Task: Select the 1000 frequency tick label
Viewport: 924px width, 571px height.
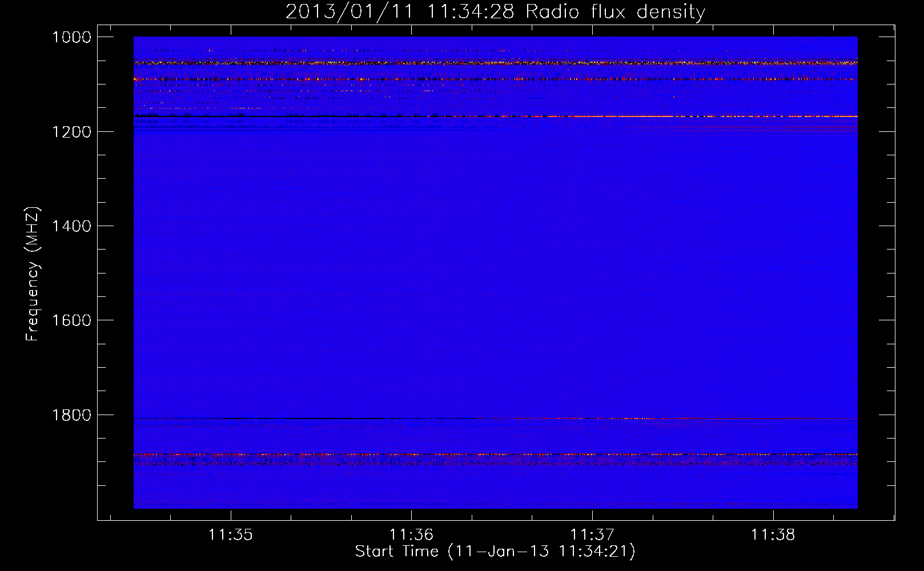Action: [72, 37]
